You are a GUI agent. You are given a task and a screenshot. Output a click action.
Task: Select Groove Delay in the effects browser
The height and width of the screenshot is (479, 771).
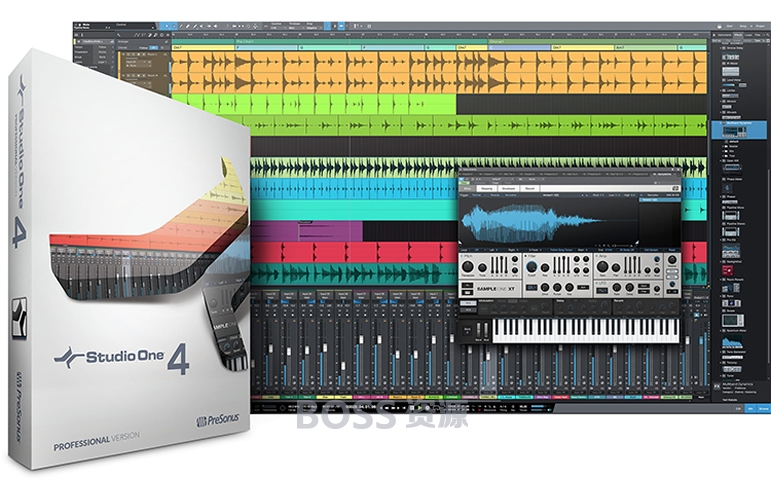coord(735,48)
